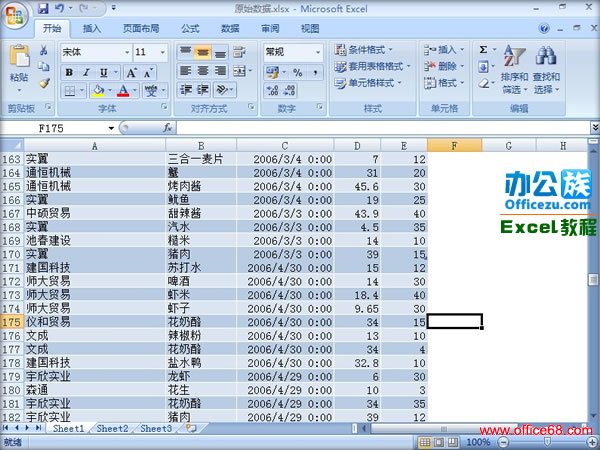Image resolution: width=600 pixels, height=450 pixels.
Task: Open 套用表格格式 table styles
Action: (x=372, y=67)
